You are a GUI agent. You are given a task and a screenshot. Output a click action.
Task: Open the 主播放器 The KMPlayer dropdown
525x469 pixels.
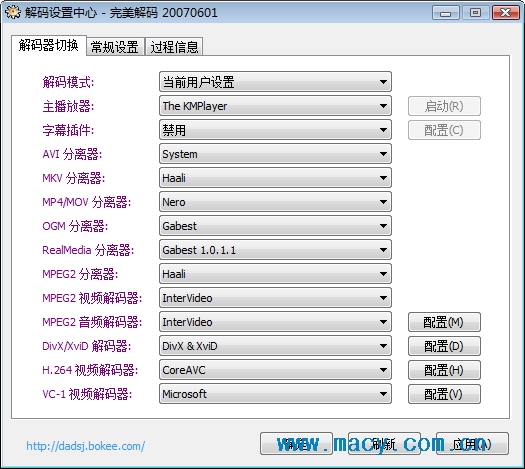click(x=275, y=106)
